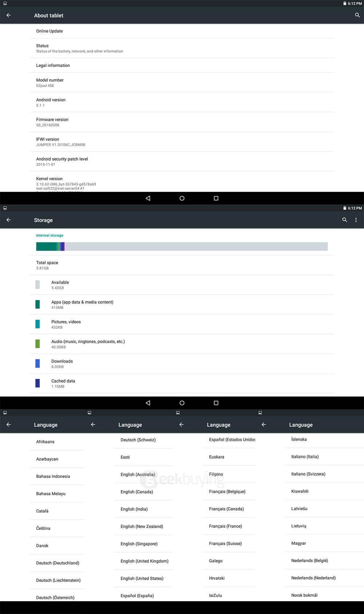Tap the search icon in Storage header
Screen dimensions: 364x614
click(x=344, y=220)
